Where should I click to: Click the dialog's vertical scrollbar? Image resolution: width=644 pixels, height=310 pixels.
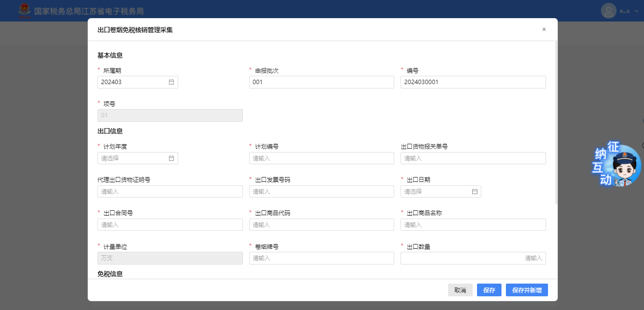[556, 122]
